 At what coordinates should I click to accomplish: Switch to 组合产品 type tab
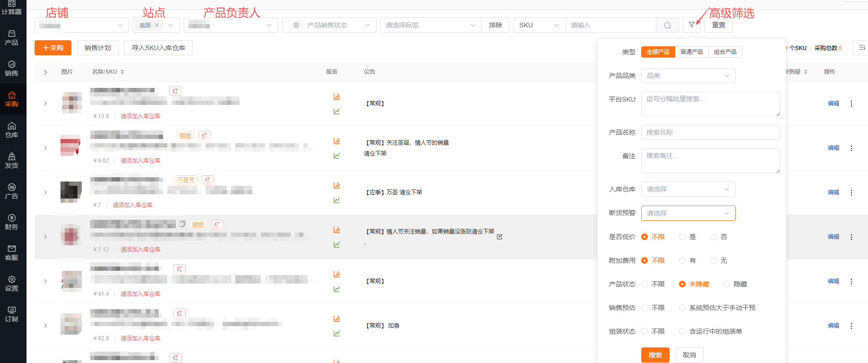click(725, 52)
